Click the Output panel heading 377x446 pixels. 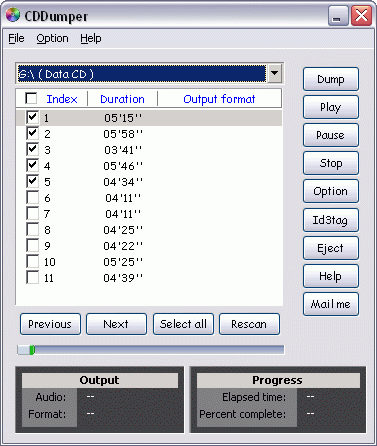coord(99,380)
